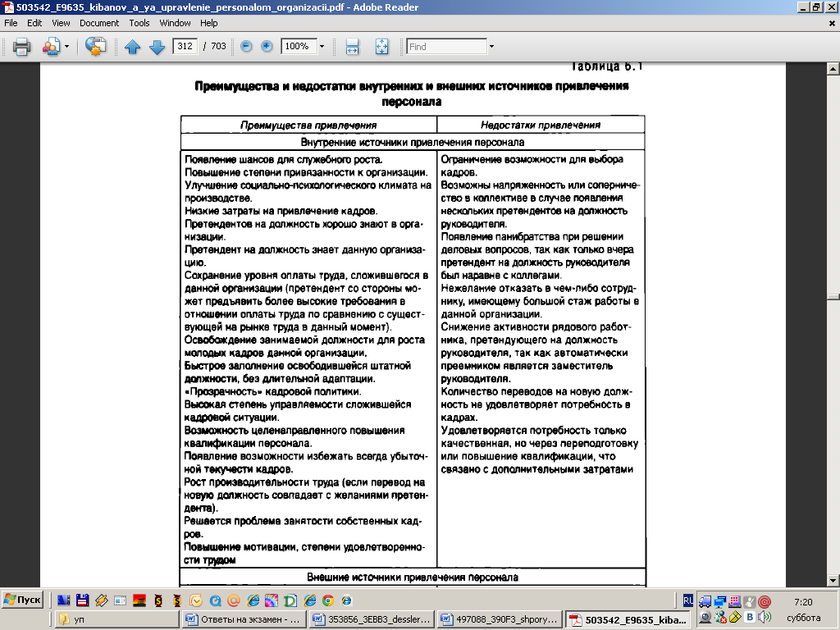Click the fit one full page icon
840x630 pixels.
coord(382,47)
